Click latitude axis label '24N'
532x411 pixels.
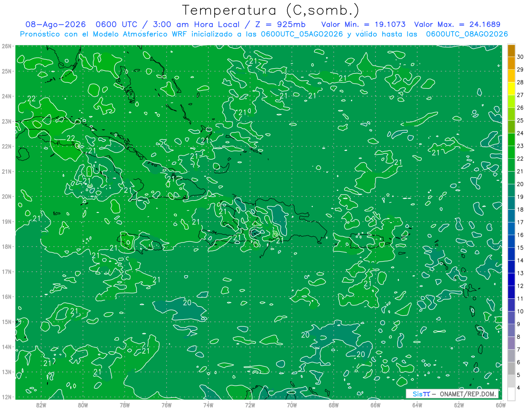7,96
